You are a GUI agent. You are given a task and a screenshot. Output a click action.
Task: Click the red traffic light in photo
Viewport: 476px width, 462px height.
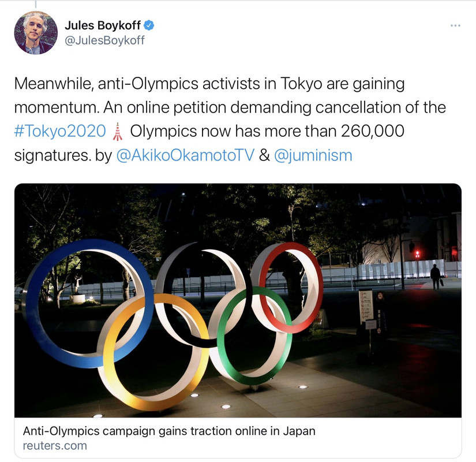point(418,254)
